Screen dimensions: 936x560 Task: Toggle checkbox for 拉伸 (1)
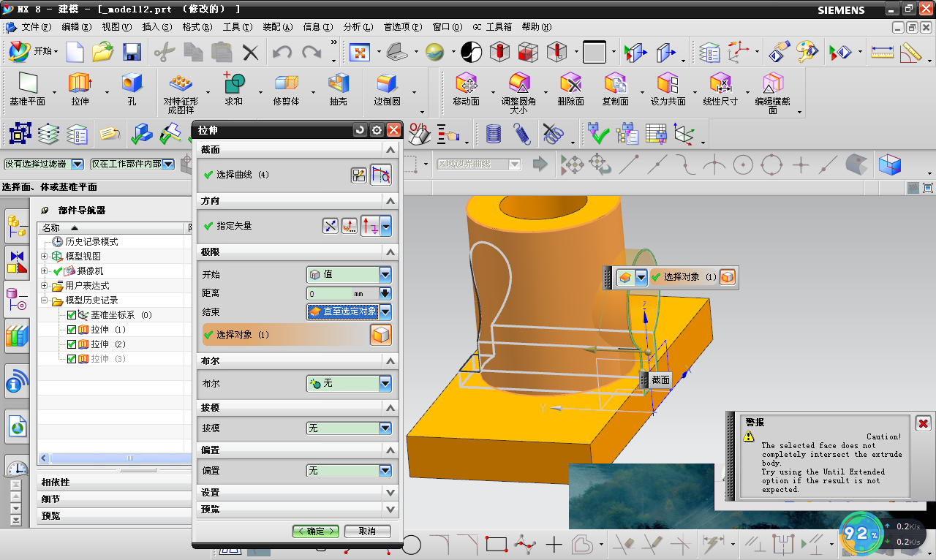coord(71,330)
